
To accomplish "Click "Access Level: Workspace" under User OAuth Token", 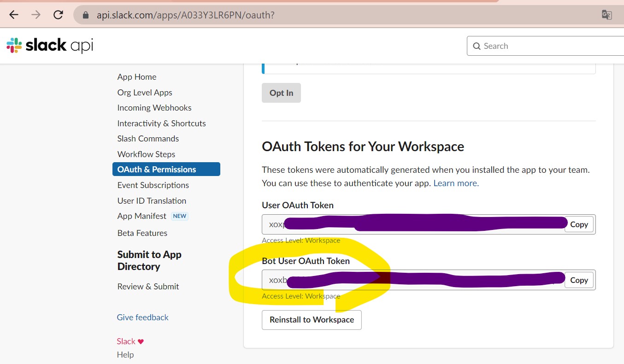I will (301, 241).
